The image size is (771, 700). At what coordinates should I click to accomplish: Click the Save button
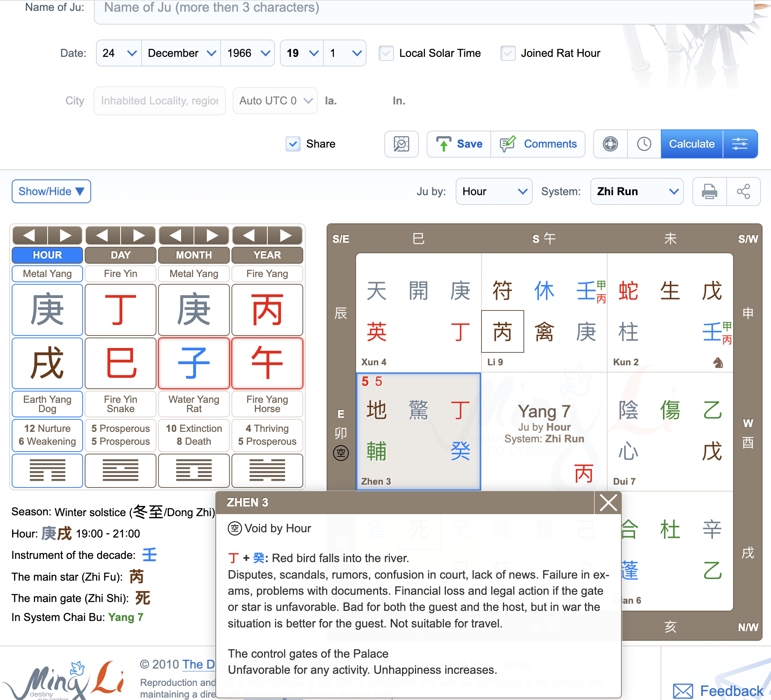pyautogui.click(x=459, y=144)
